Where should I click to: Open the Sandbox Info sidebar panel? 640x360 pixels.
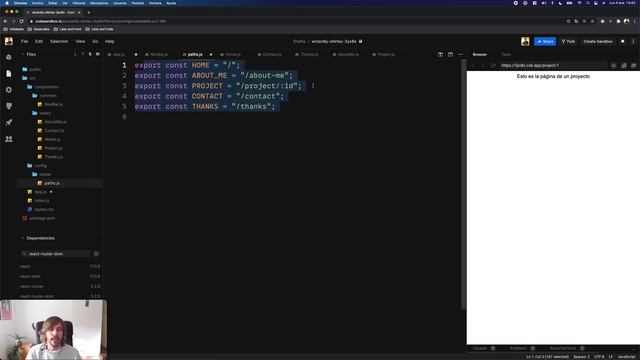click(9, 57)
